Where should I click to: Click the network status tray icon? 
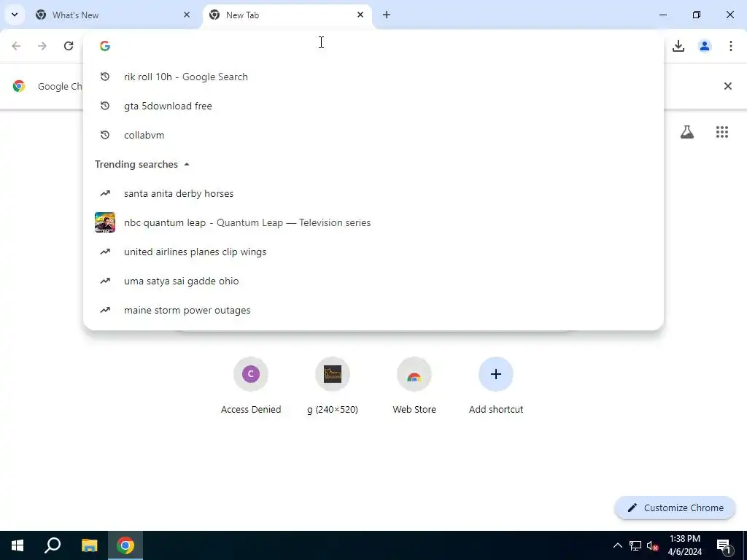[635, 545]
